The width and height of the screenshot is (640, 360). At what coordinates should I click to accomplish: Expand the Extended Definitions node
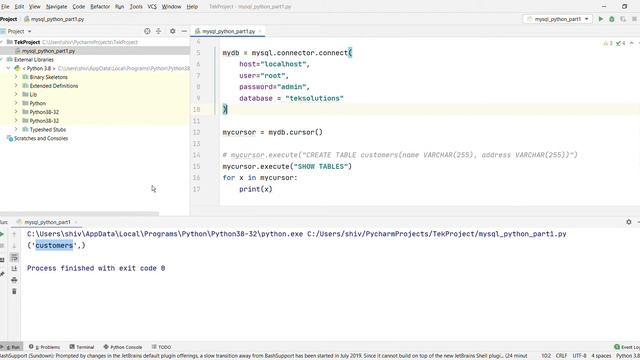(16, 86)
